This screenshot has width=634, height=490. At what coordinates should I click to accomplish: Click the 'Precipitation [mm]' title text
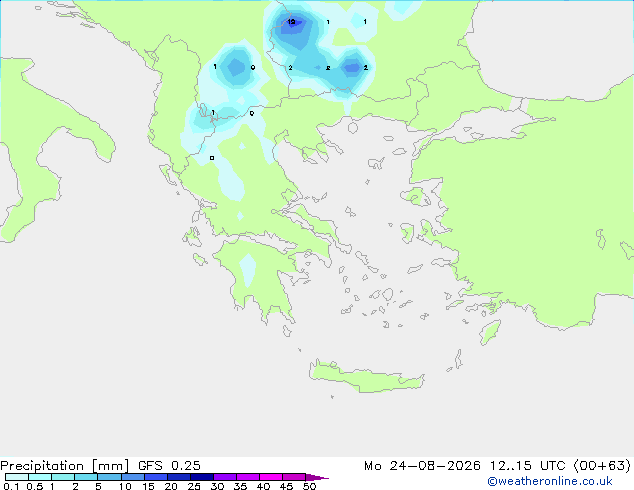click(65, 466)
